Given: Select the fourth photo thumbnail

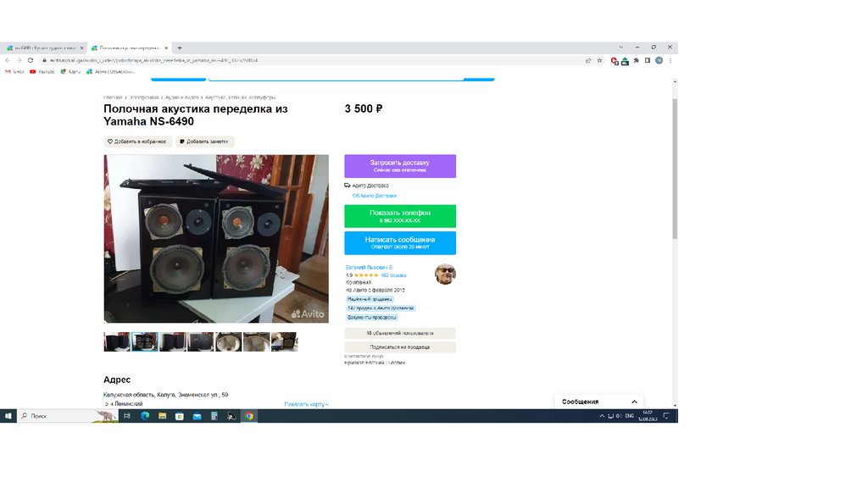Looking at the screenshot, I should click(x=200, y=342).
